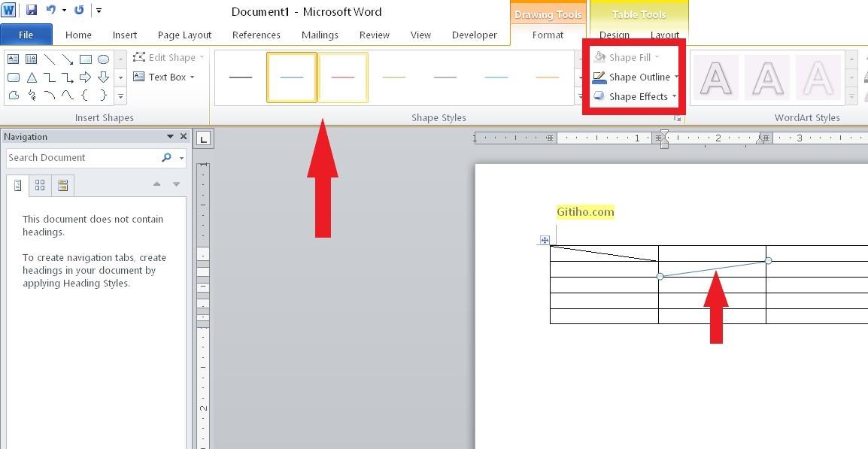Select the Curve shape tool
868x449 pixels.
pyautogui.click(x=68, y=96)
